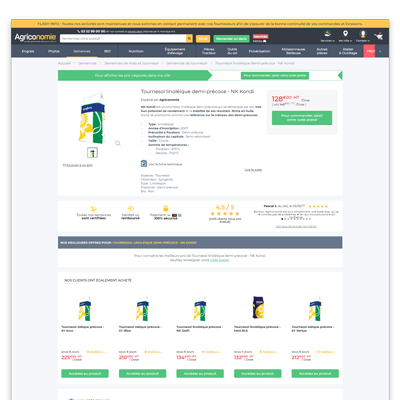
Task: Open the 'Outils du sol' menu
Action: (232, 51)
